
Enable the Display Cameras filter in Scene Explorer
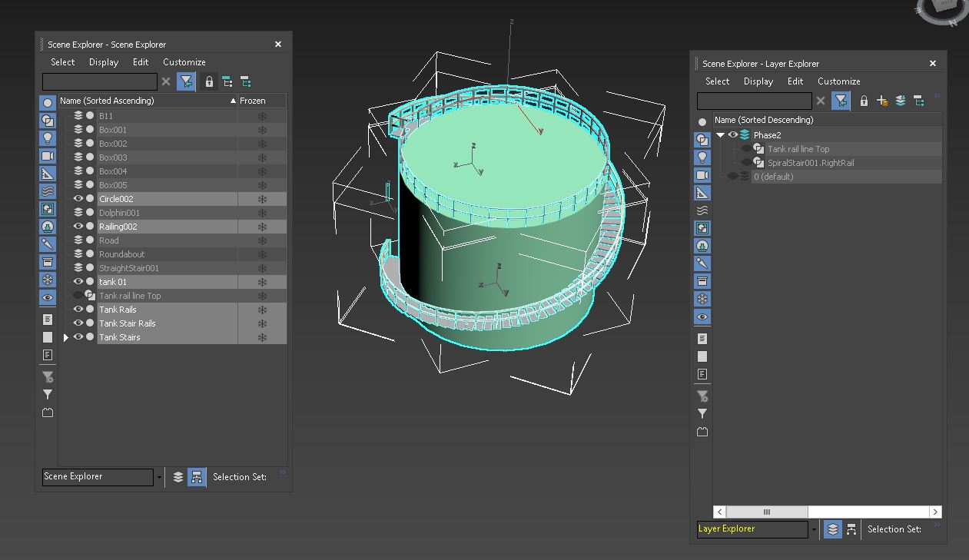pos(47,155)
